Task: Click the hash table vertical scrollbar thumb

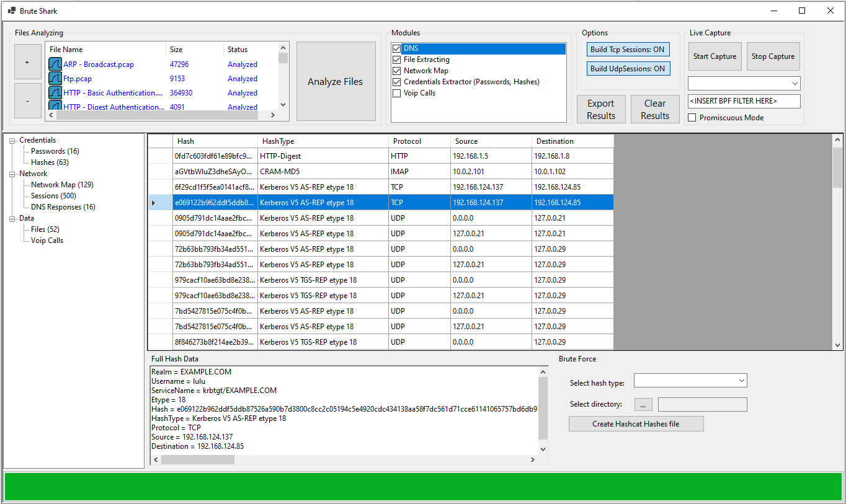Action: pyautogui.click(x=837, y=167)
